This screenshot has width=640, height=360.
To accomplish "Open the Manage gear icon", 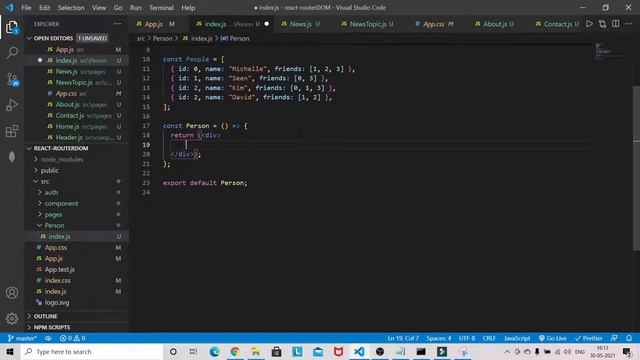I will pos(12,318).
